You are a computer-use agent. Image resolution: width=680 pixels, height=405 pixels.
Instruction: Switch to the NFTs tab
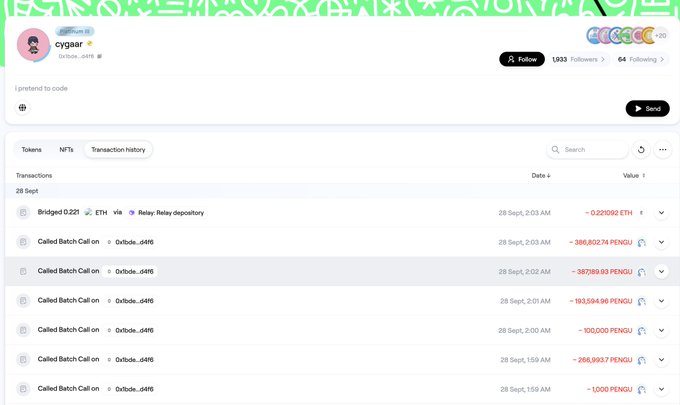pyautogui.click(x=66, y=150)
